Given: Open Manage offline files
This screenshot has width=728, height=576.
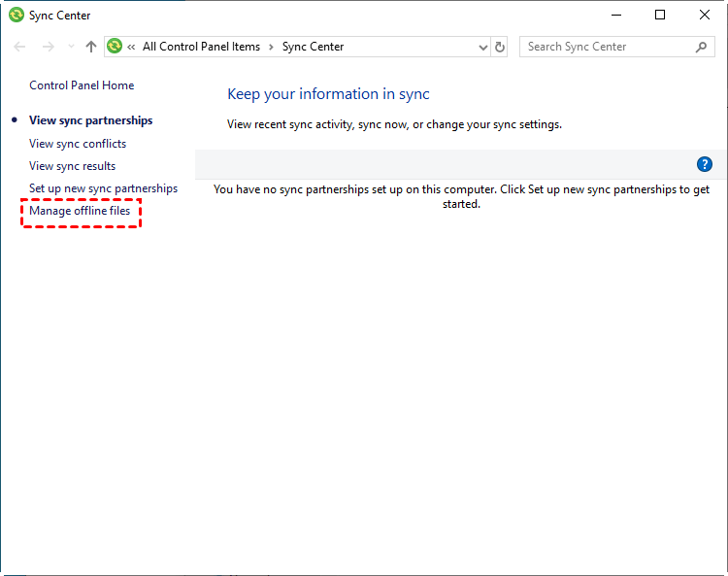Looking at the screenshot, I should pos(80,211).
